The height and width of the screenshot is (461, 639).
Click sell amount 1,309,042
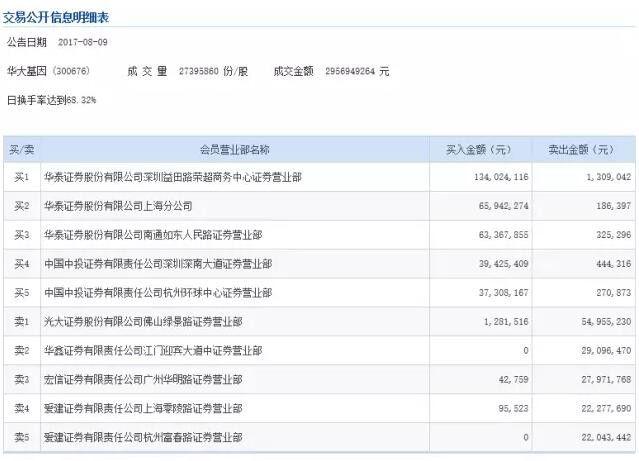[x=608, y=177]
